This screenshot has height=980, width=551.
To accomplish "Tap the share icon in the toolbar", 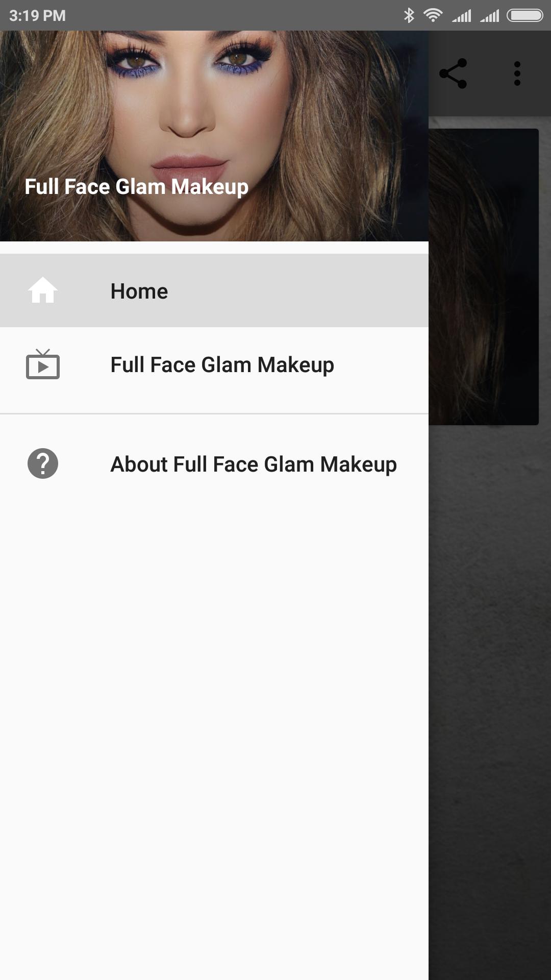I will click(453, 73).
